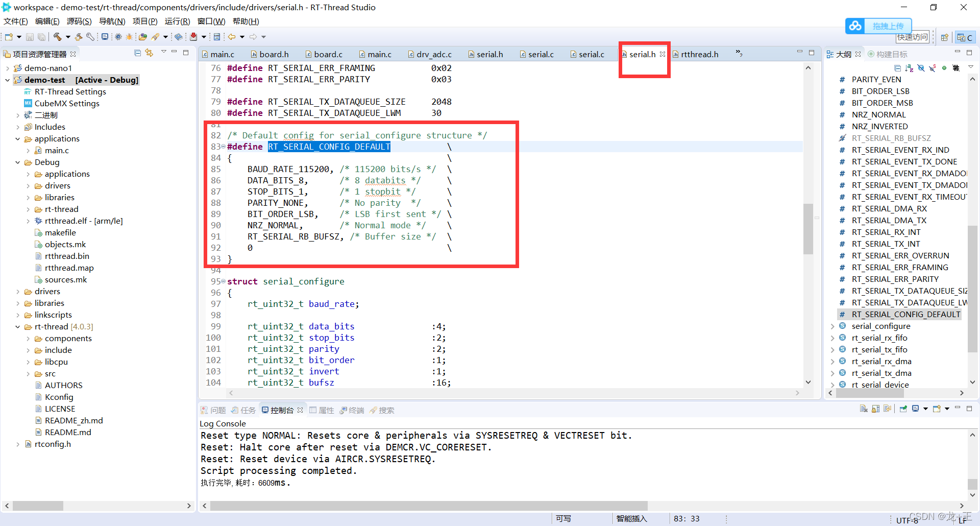The image size is (980, 526).
Task: Expand the demo-nano1 project
Action: coord(7,68)
